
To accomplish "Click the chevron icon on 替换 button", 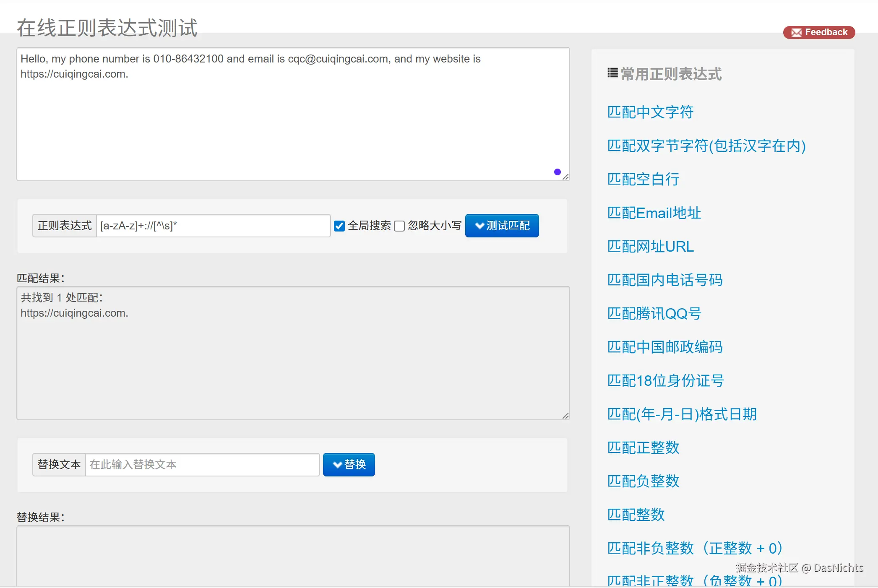I will [337, 465].
